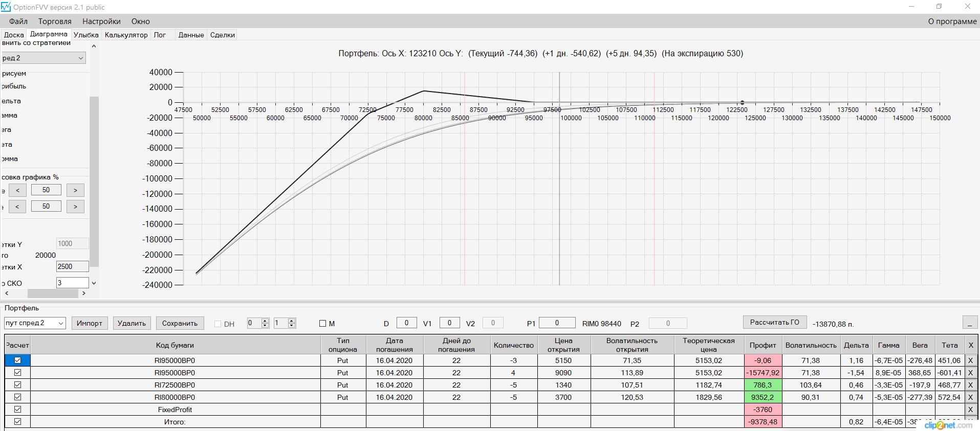Open the Файл menu
The height and width of the screenshot is (431, 980).
(18, 21)
